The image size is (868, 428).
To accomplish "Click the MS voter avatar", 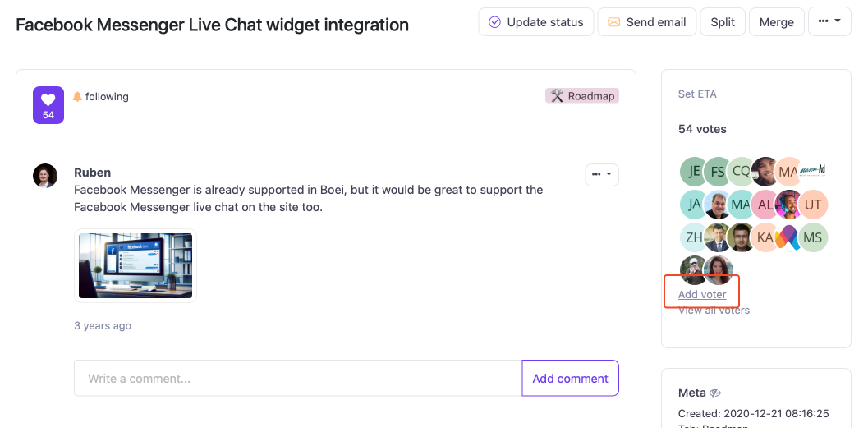I will pos(813,237).
